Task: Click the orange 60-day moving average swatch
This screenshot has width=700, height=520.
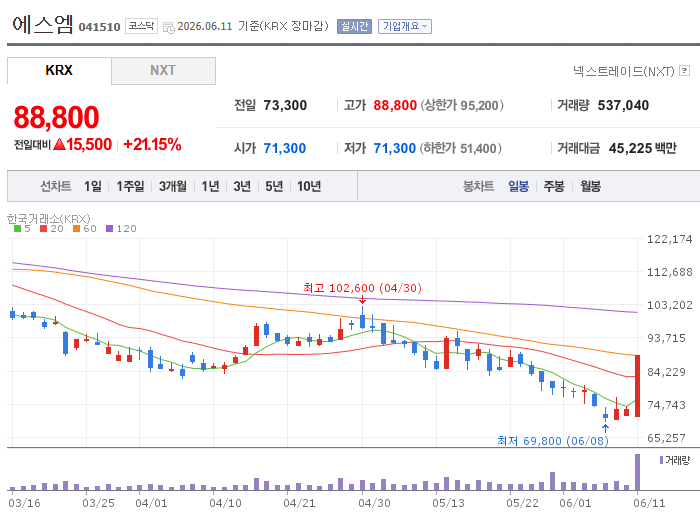Action: [x=76, y=229]
